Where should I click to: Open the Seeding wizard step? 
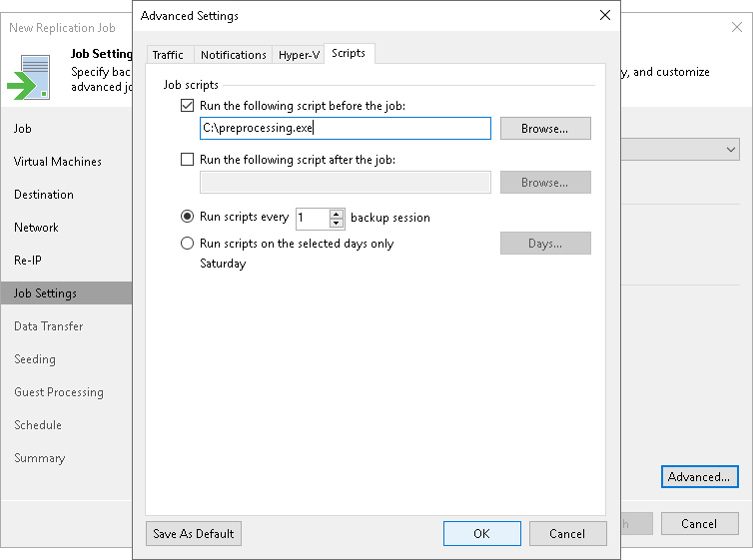35,359
